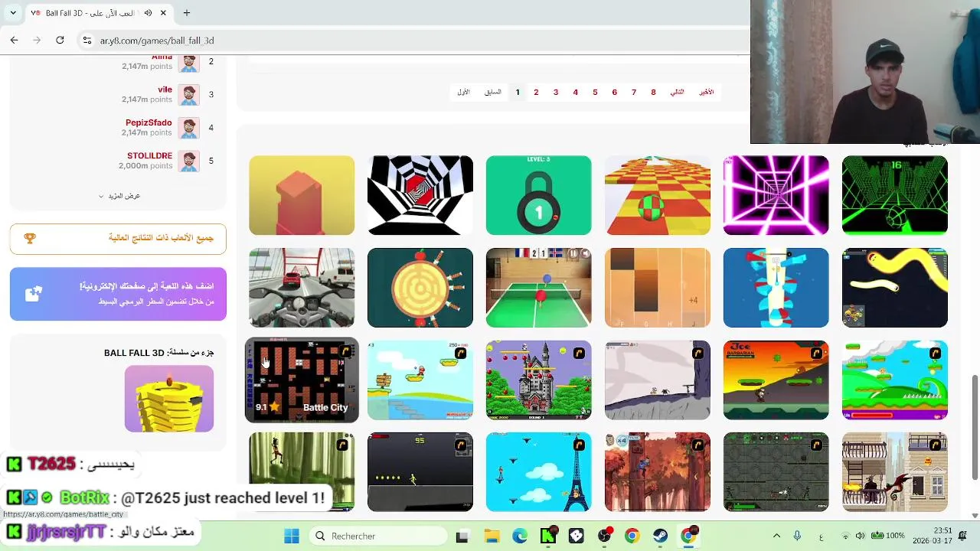
Task: Click the volume speaker icon in tray
Action: [860, 536]
